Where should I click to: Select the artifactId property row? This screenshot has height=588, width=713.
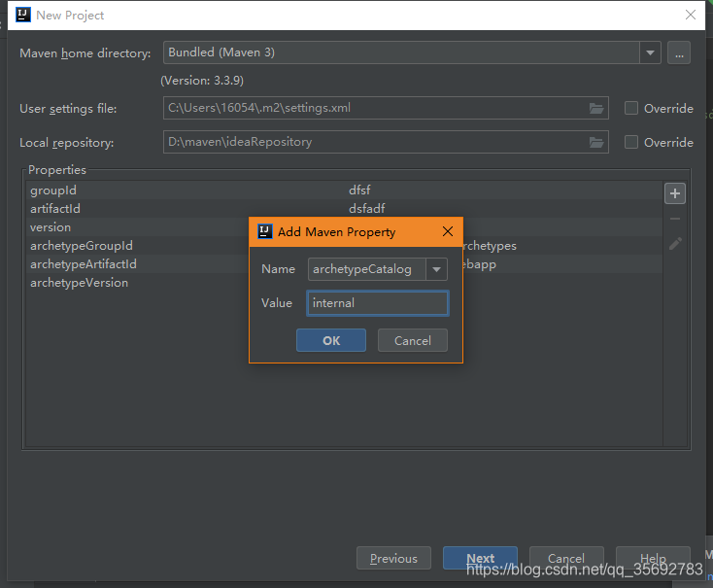344,209
